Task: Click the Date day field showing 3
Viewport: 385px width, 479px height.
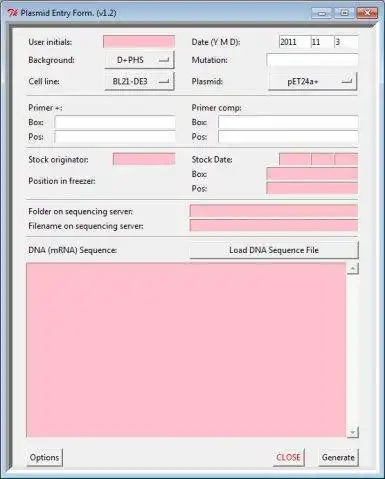Action: click(346, 42)
